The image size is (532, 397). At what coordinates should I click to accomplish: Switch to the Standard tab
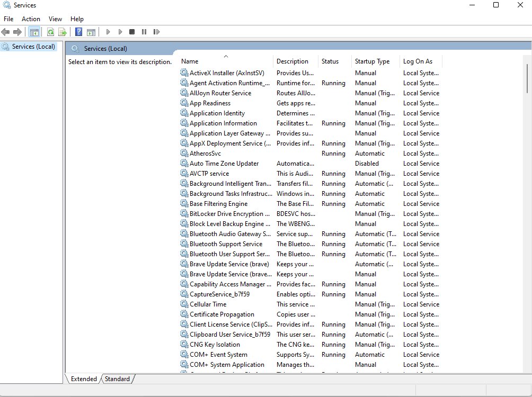pos(118,379)
